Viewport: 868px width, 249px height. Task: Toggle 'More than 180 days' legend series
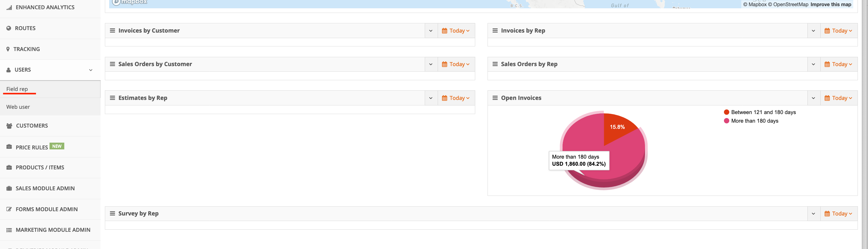tap(754, 121)
